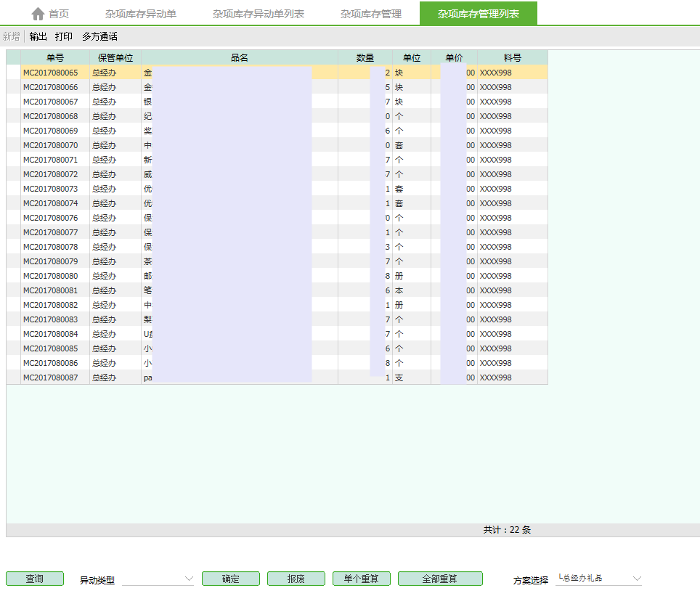Viewport: 700px width, 604px height.
Task: Click the 保管单位 column header
Action: 115,58
